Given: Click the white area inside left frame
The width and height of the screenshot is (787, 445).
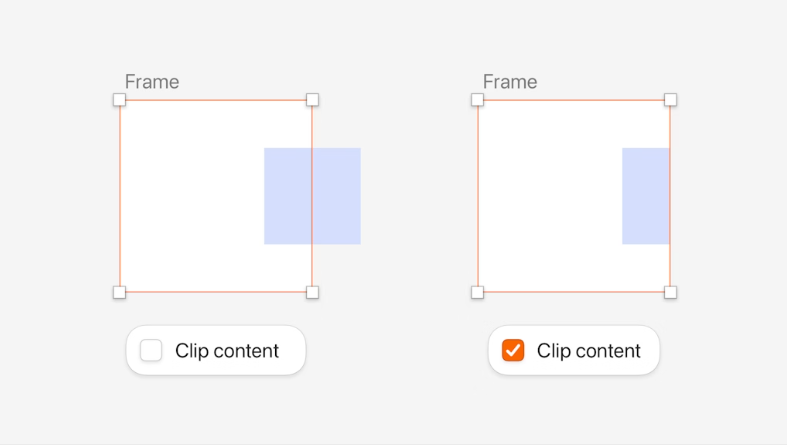Looking at the screenshot, I should click(x=191, y=196).
